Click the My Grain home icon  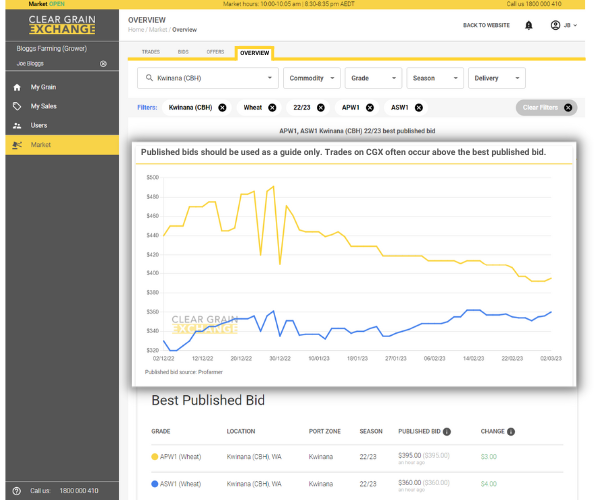tap(17, 87)
